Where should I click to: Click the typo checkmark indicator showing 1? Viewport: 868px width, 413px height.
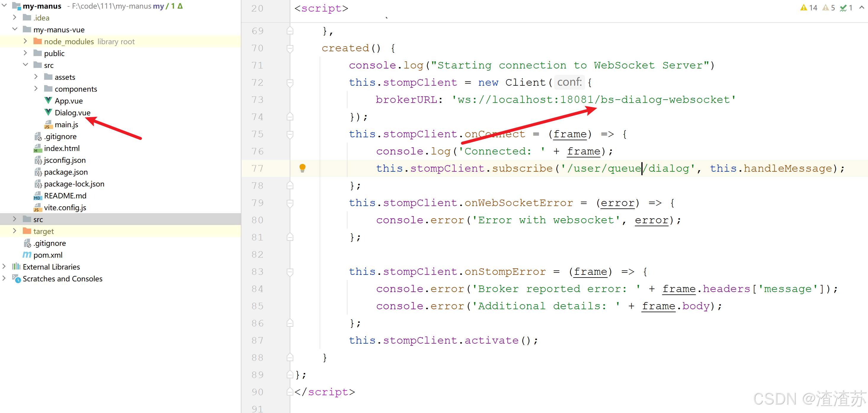[x=846, y=7]
